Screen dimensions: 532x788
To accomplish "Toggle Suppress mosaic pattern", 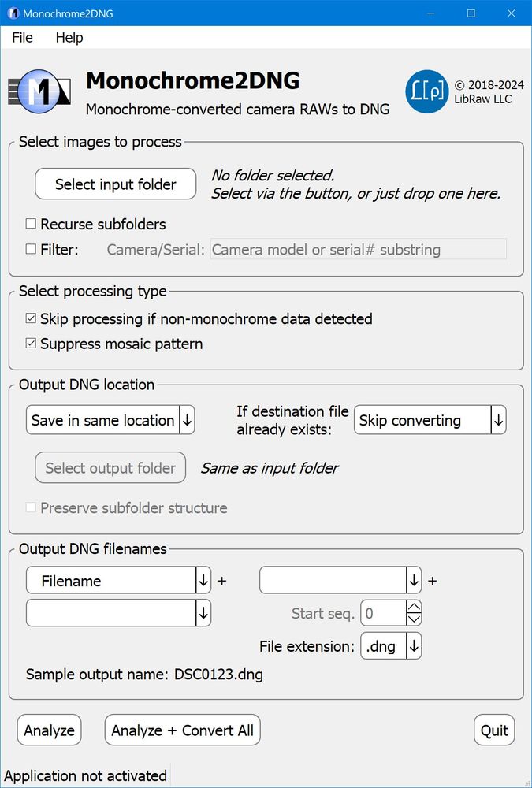I will pos(31,344).
